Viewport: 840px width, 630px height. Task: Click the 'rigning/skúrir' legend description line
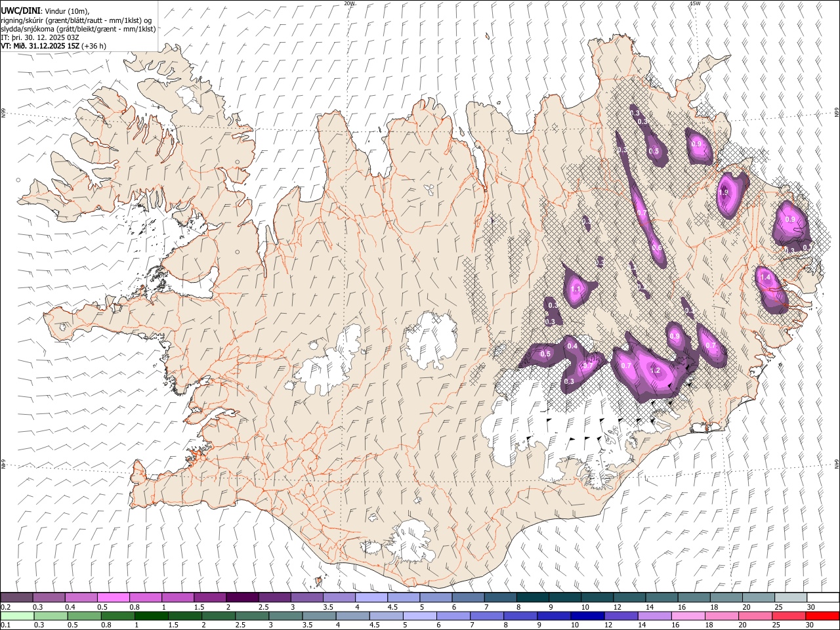coord(76,20)
